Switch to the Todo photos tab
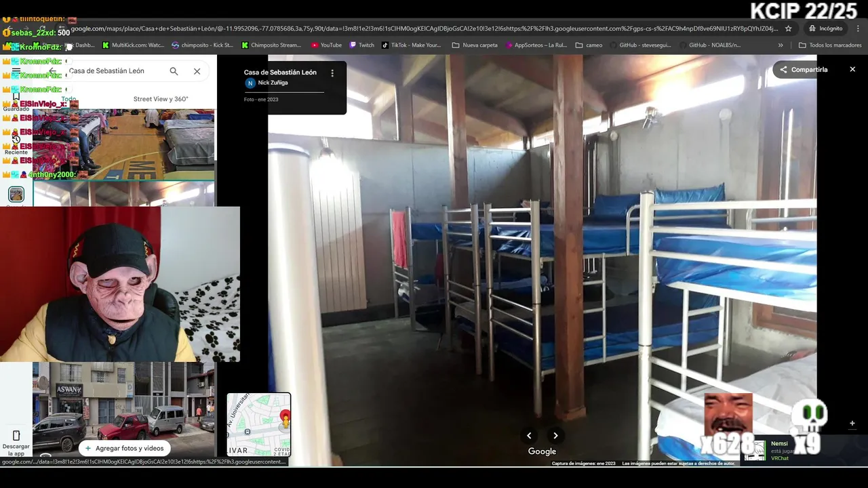Screen dimensions: 868x488 (68, 99)
